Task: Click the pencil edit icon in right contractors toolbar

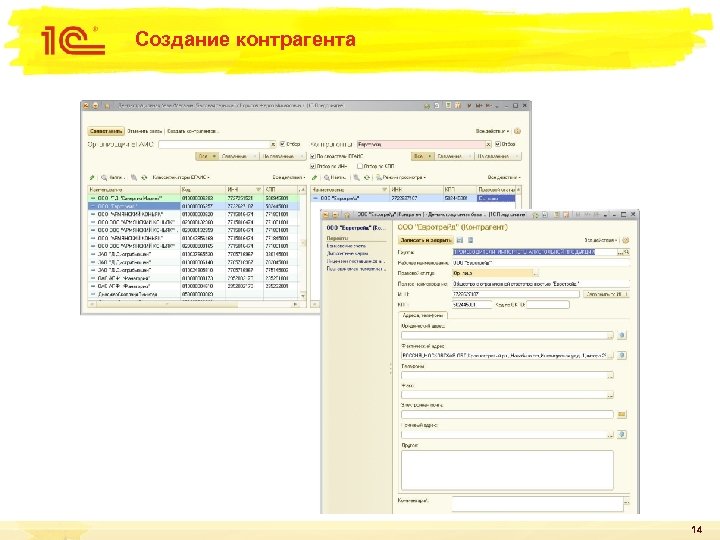Action: point(315,177)
